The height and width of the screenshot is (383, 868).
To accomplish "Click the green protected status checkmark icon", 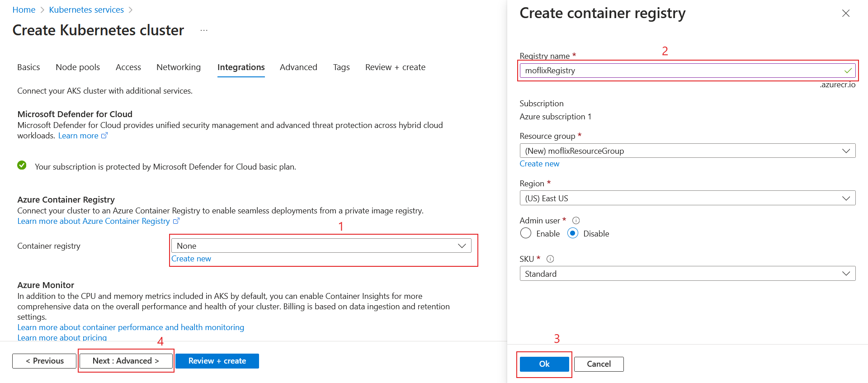I will pyautogui.click(x=22, y=165).
